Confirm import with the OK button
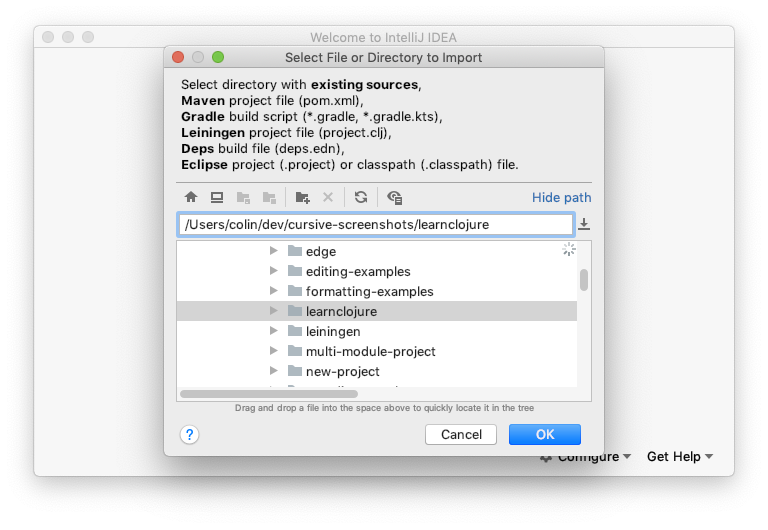Image resolution: width=768 pixels, height=530 pixels. (x=545, y=434)
